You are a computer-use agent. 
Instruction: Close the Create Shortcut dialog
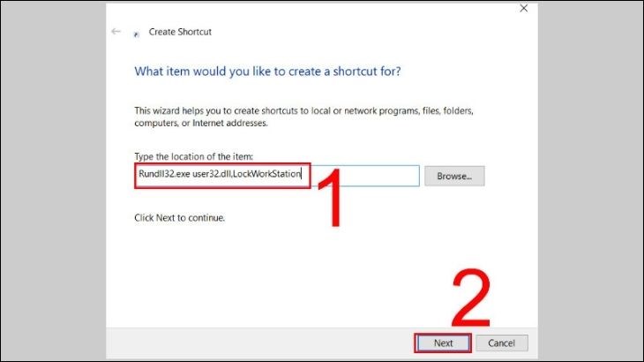coord(524,8)
